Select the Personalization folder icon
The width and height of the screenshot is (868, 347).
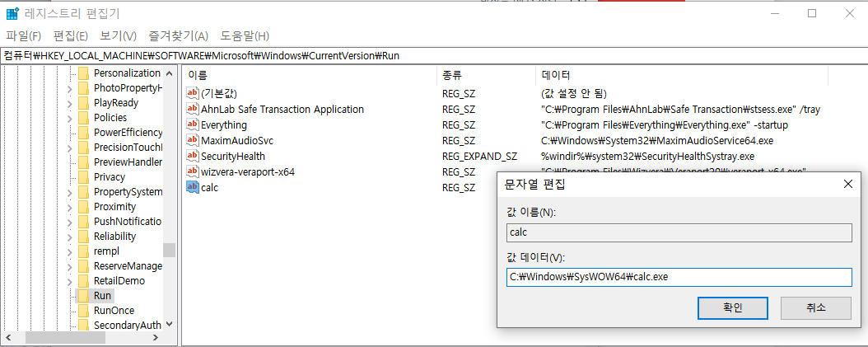click(x=84, y=73)
